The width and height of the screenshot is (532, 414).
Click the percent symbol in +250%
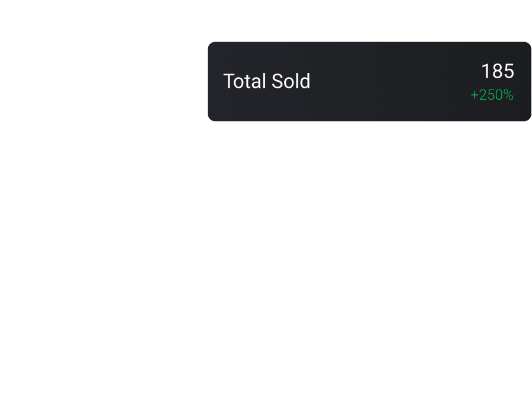pyautogui.click(x=508, y=95)
